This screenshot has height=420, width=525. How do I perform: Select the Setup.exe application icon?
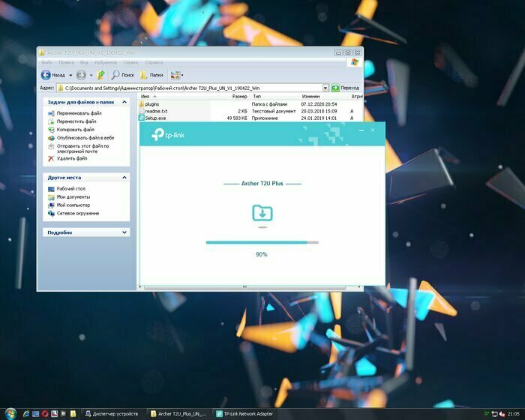click(x=141, y=118)
